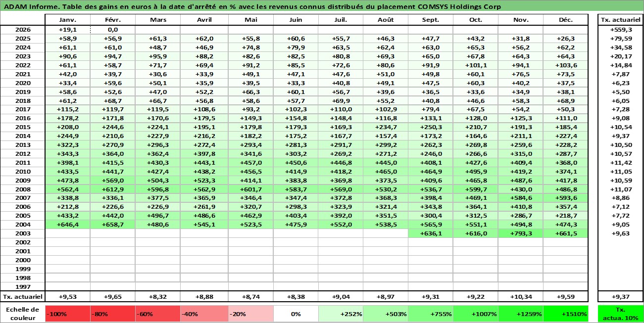Click the +10,34 bottom actuarial rate under Nov.

click(520, 297)
